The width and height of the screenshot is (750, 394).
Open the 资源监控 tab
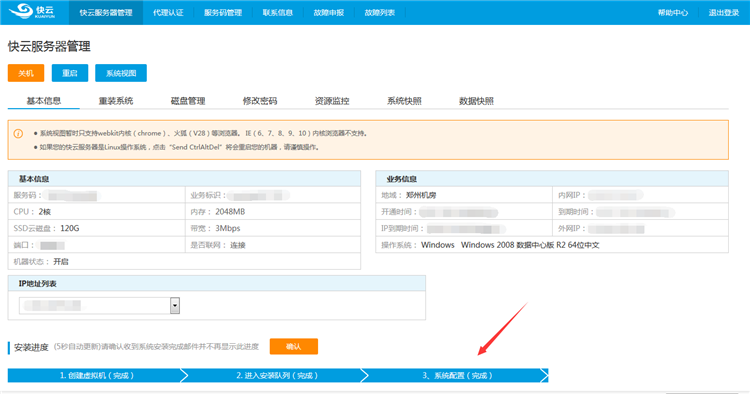[332, 101]
